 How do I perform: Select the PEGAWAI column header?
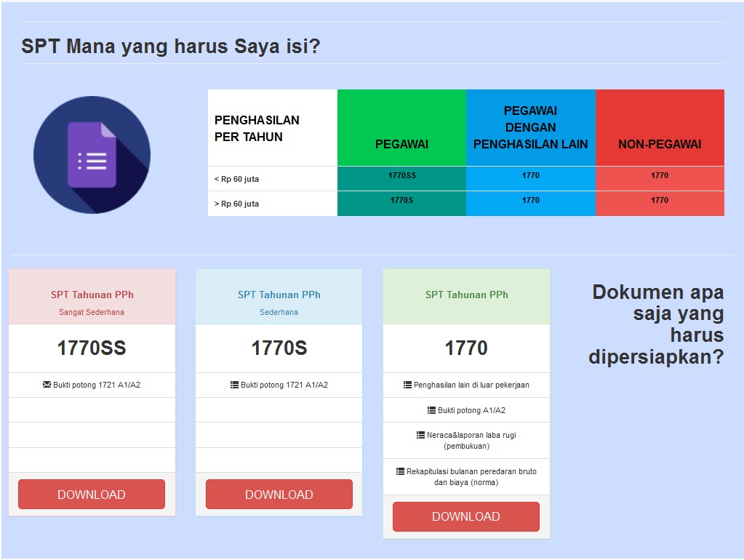tap(401, 128)
